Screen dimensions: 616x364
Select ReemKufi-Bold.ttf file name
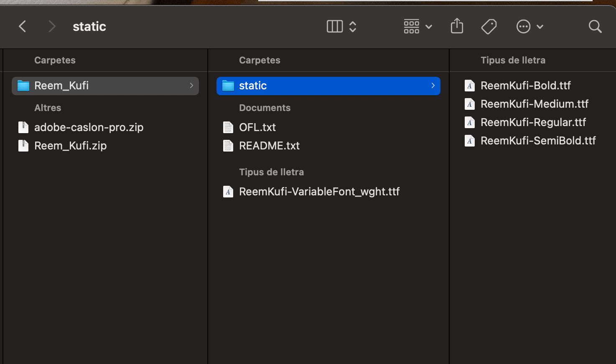tap(526, 86)
